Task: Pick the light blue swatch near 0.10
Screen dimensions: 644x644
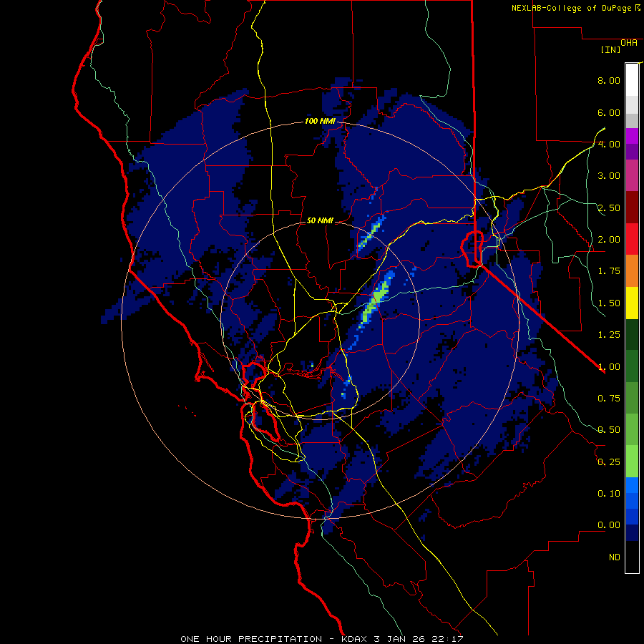Action: (x=632, y=485)
